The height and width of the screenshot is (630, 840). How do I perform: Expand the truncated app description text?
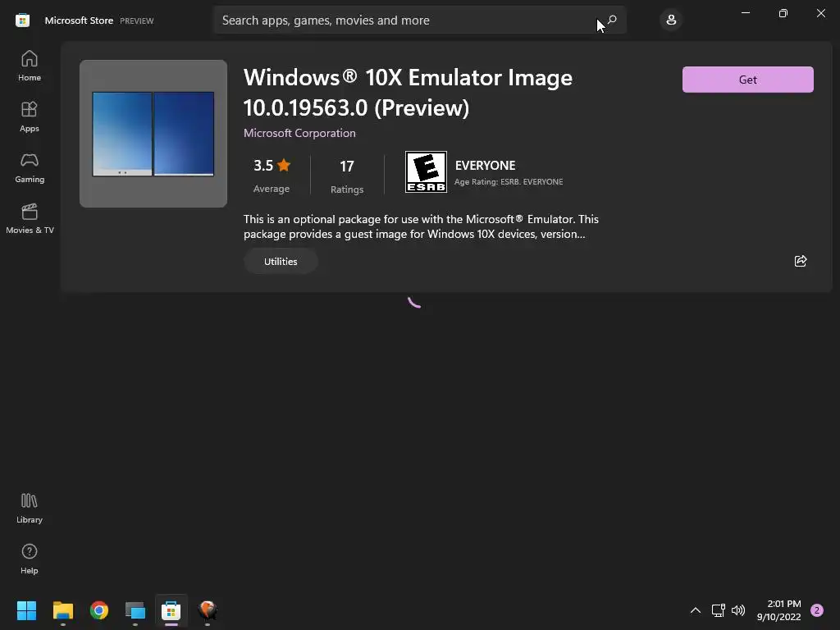click(421, 226)
